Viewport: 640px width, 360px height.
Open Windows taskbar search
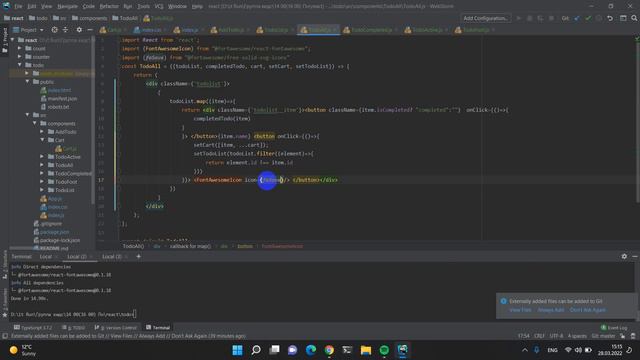click(256, 350)
